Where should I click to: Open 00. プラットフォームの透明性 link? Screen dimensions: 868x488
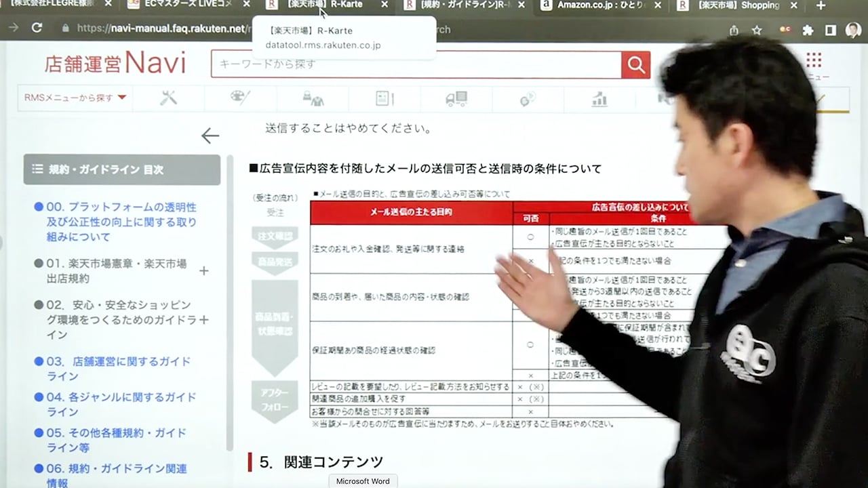pyautogui.click(x=121, y=222)
